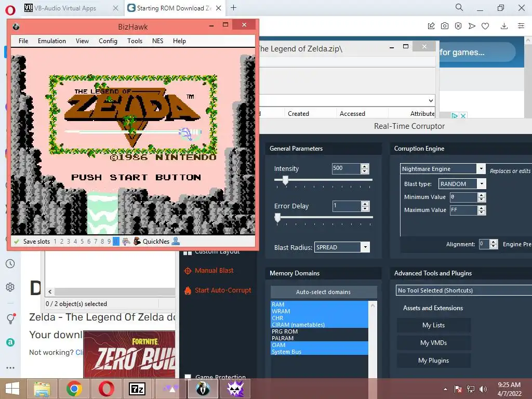Open the BizHawk eagle icon in the taskbar
This screenshot has width=532, height=399.
coord(203,389)
